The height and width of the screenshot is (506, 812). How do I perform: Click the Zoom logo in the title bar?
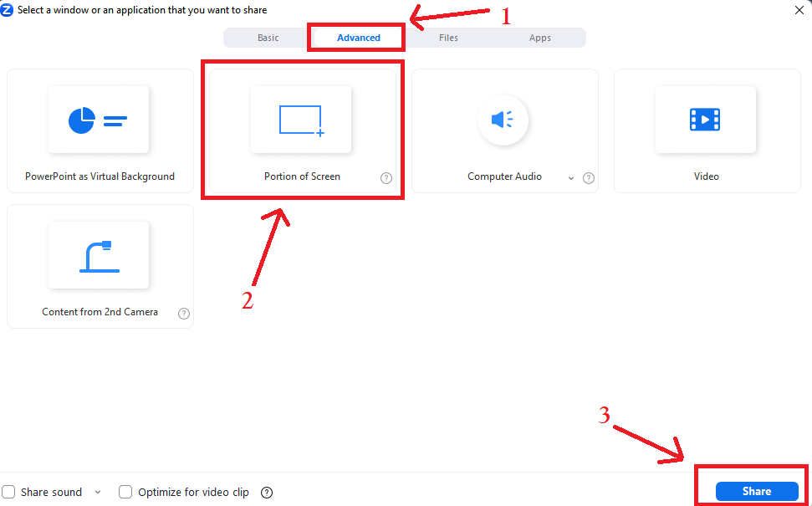point(8,9)
